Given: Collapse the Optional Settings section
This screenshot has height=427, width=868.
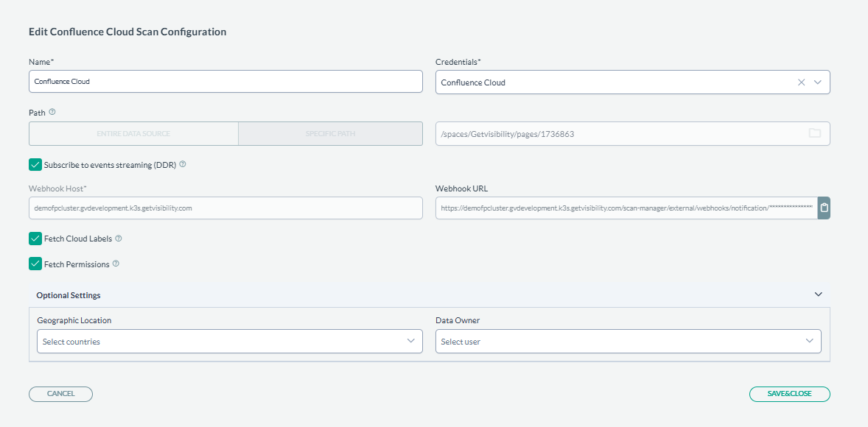Looking at the screenshot, I should 818,294.
